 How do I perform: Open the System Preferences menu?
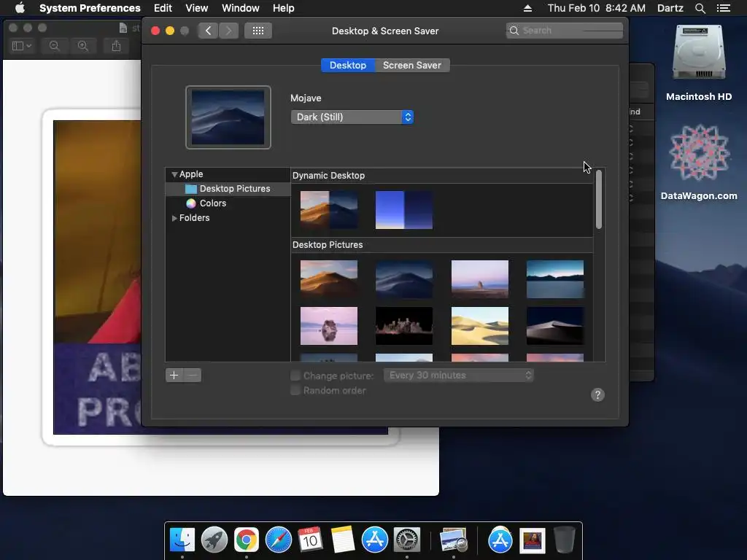click(90, 8)
